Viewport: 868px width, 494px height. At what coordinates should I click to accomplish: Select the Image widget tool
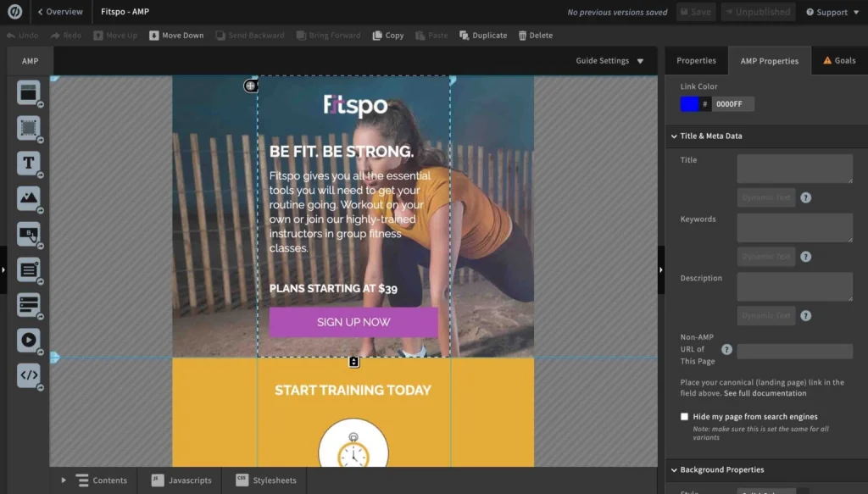point(28,199)
